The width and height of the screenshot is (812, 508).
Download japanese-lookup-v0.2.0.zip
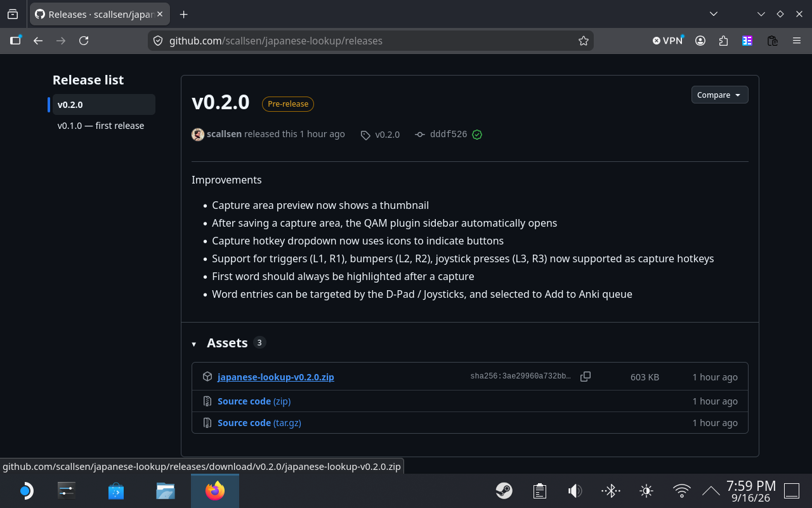click(276, 377)
